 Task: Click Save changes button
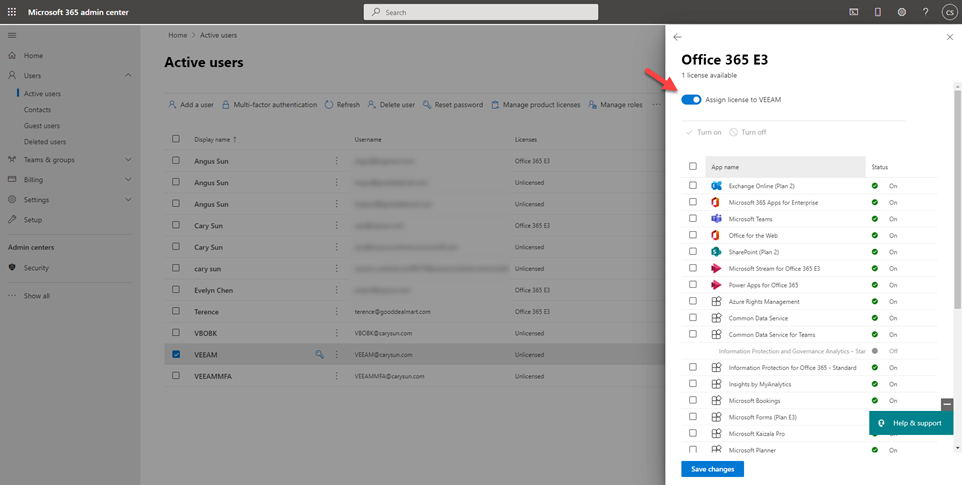click(712, 469)
